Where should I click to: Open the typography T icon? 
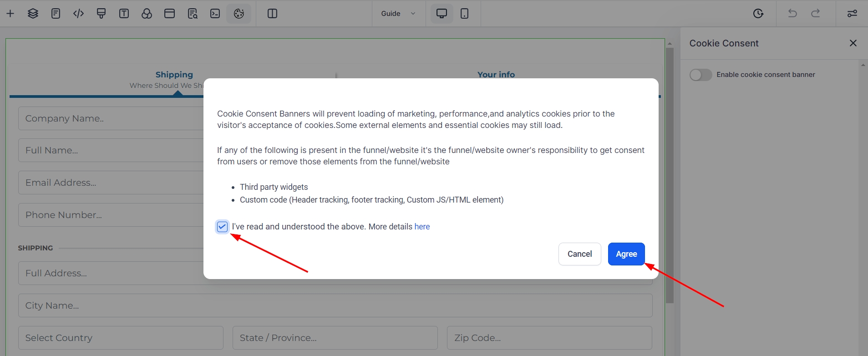tap(124, 14)
